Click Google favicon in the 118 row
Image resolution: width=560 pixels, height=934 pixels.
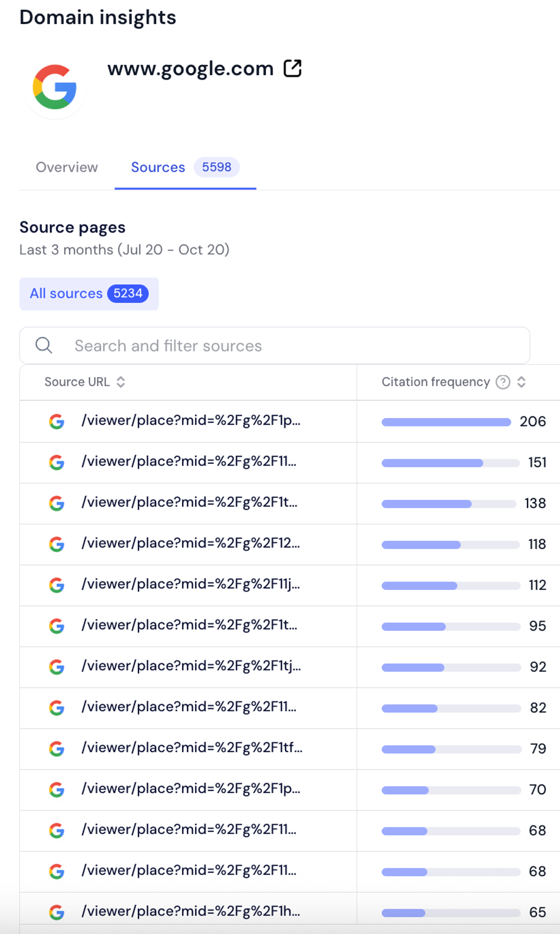pyautogui.click(x=57, y=544)
